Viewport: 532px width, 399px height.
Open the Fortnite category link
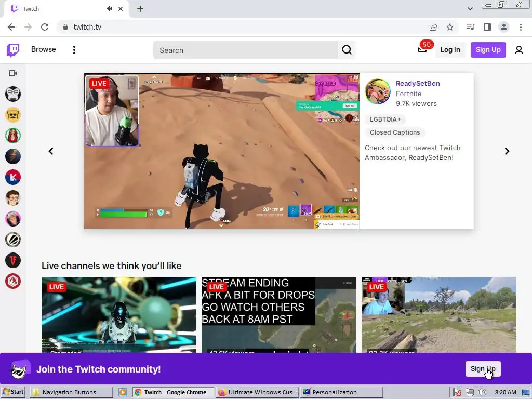coord(408,94)
